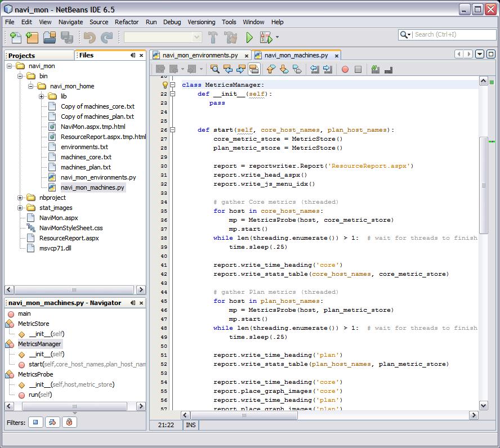Image resolution: width=500 pixels, height=448 pixels.
Task: Maximize the editor window button
Action: 491,54
